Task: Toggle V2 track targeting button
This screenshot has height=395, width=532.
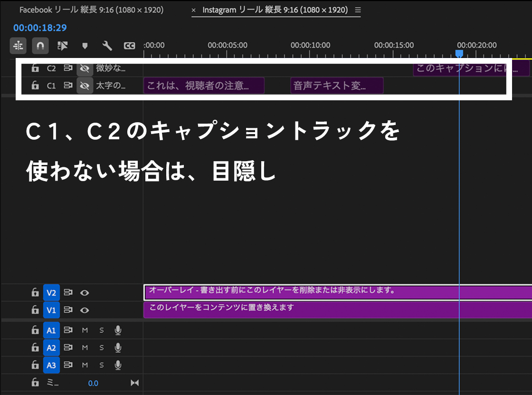Action: click(51, 293)
